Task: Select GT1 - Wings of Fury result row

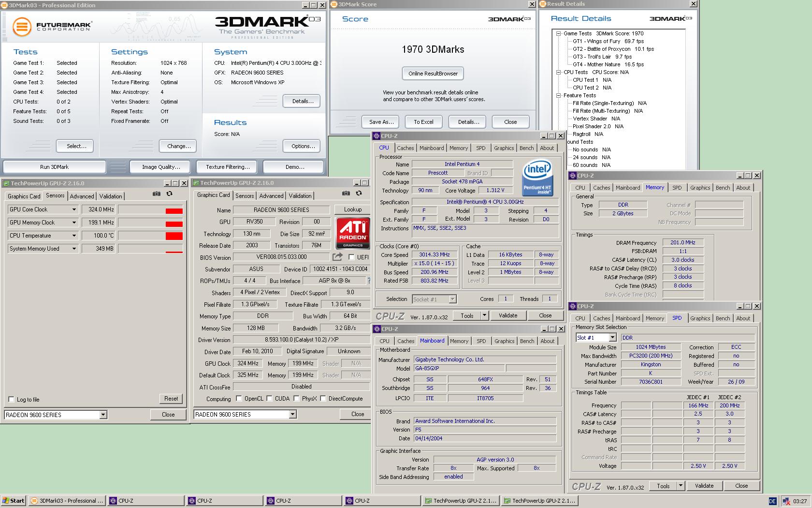Action: pos(608,41)
